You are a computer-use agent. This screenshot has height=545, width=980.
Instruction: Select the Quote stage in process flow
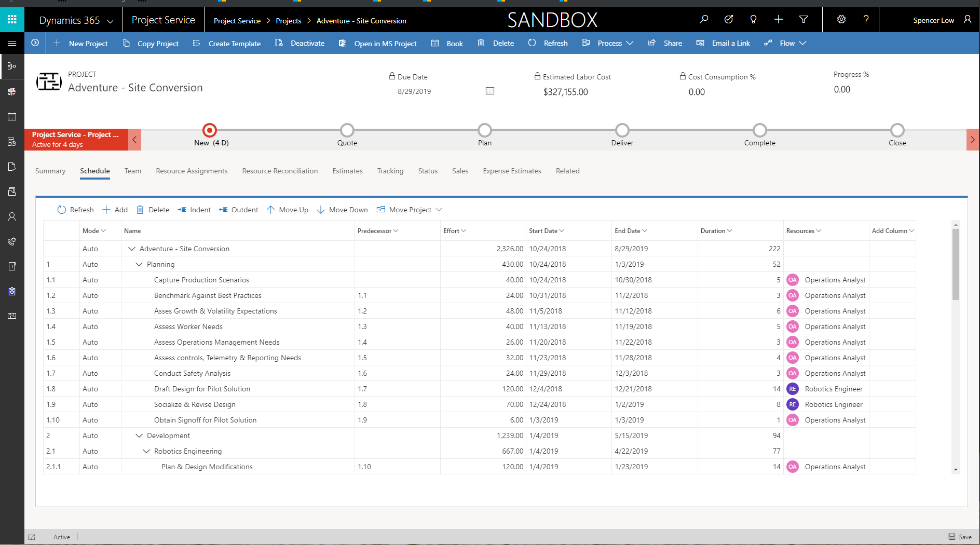click(347, 130)
